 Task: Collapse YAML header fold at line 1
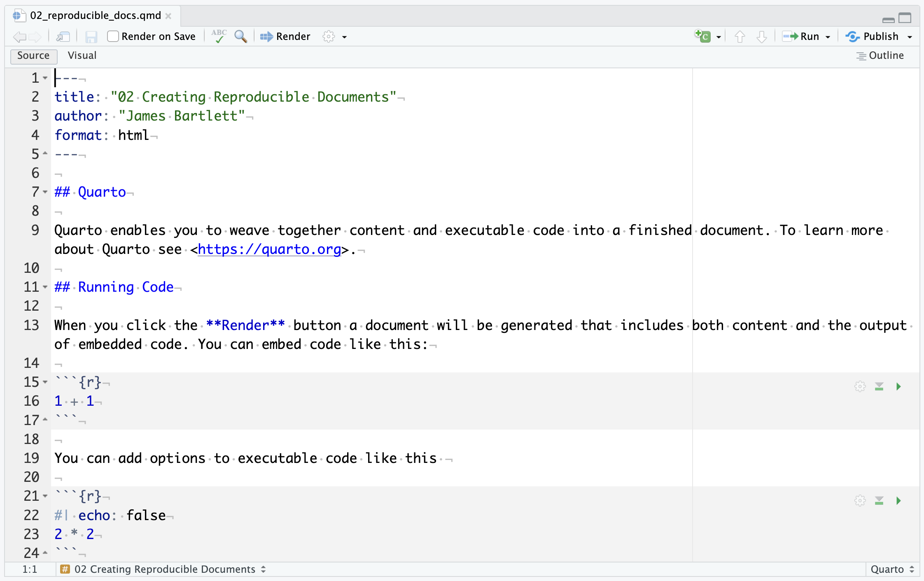point(45,78)
